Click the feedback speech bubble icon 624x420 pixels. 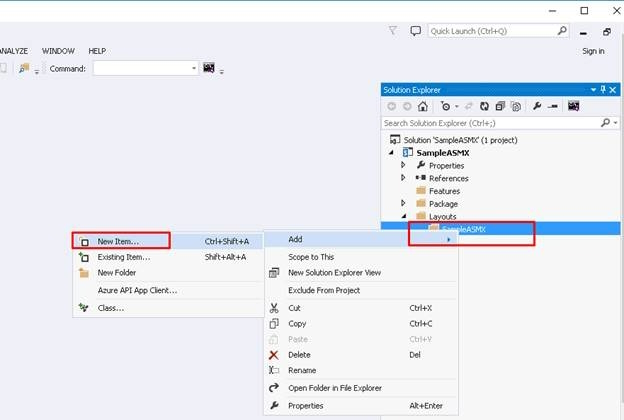click(415, 31)
